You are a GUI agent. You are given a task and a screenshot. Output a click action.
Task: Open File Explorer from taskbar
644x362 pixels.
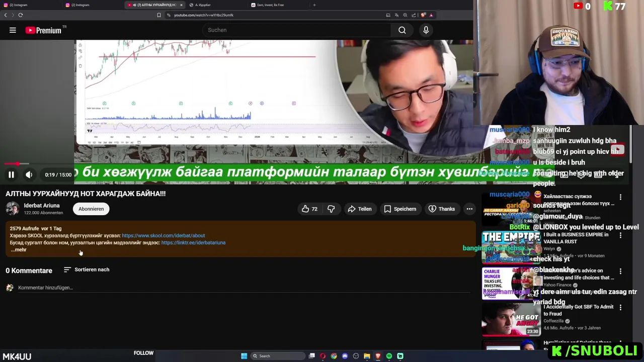[x=367, y=356]
